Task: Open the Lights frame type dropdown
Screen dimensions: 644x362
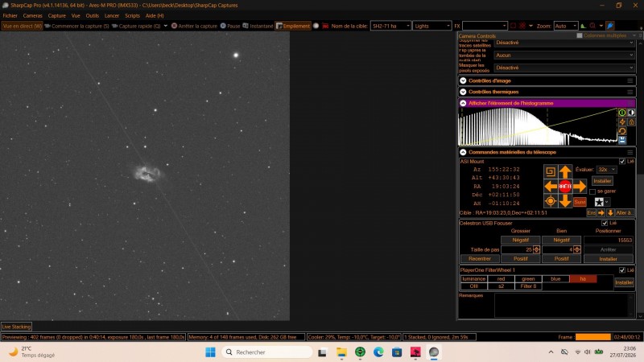Action: [432, 26]
